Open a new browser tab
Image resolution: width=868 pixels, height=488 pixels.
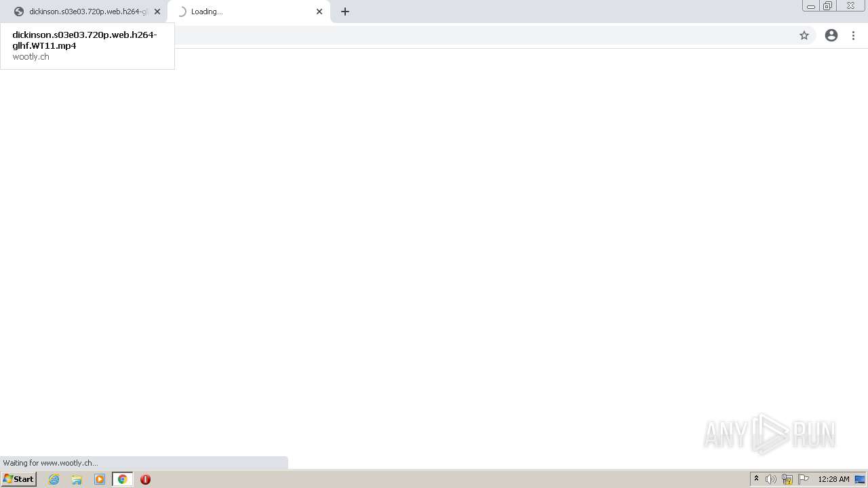345,12
